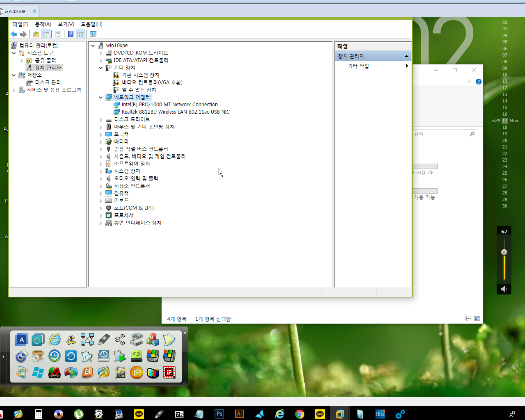The width and height of the screenshot is (525, 420).
Task: Collapse the win10xpe root node
Action: (93, 46)
